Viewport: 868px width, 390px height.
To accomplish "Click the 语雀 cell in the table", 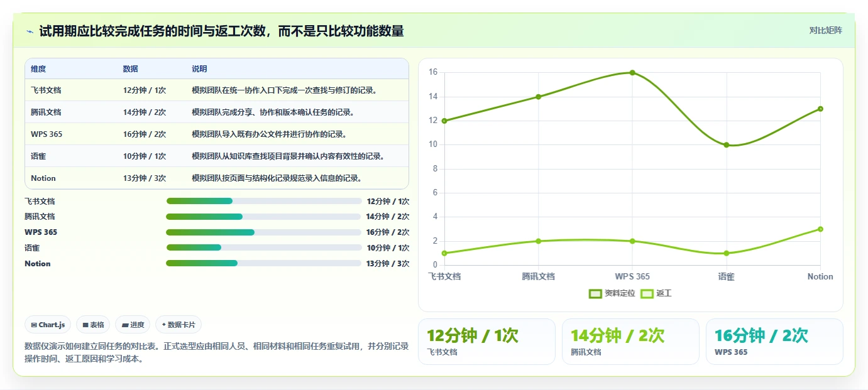I will (x=38, y=156).
